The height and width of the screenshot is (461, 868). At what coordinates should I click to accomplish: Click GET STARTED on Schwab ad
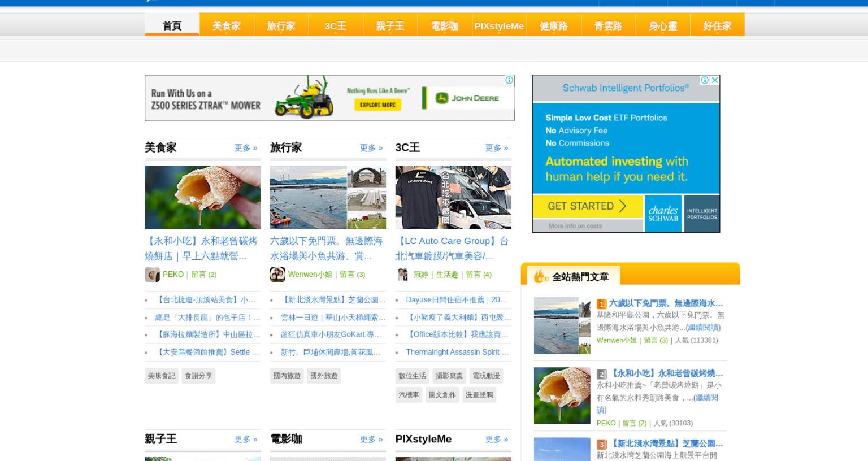(x=588, y=206)
